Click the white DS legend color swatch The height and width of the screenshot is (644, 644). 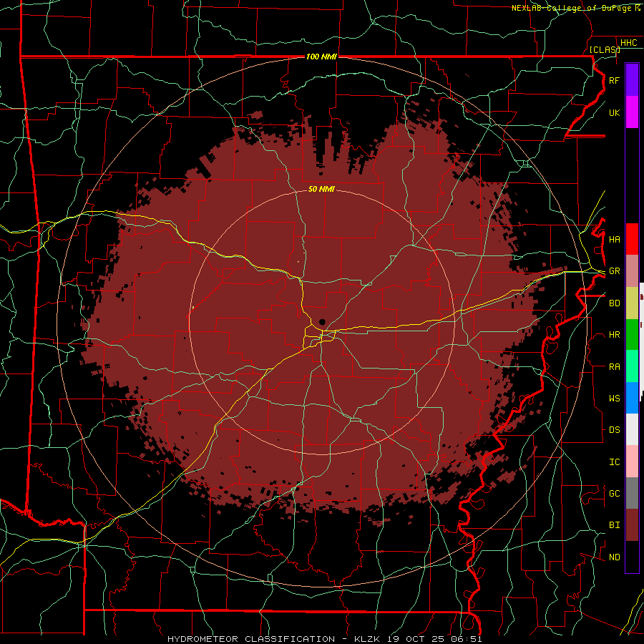point(632,429)
